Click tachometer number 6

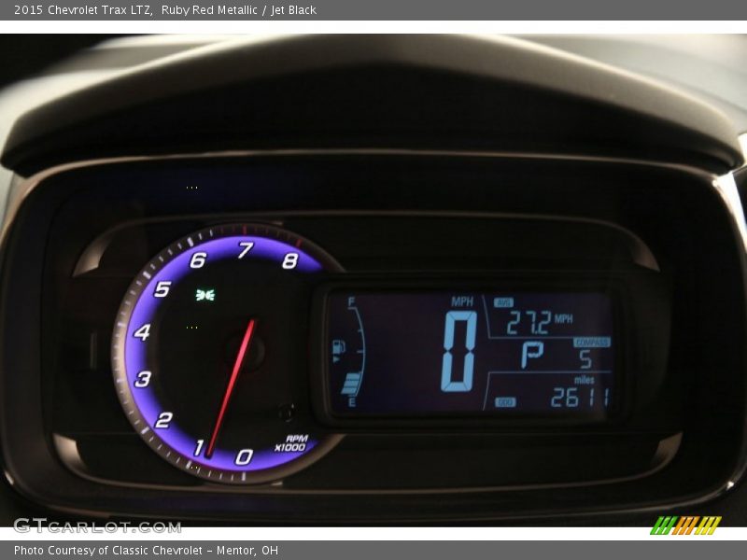pos(198,260)
